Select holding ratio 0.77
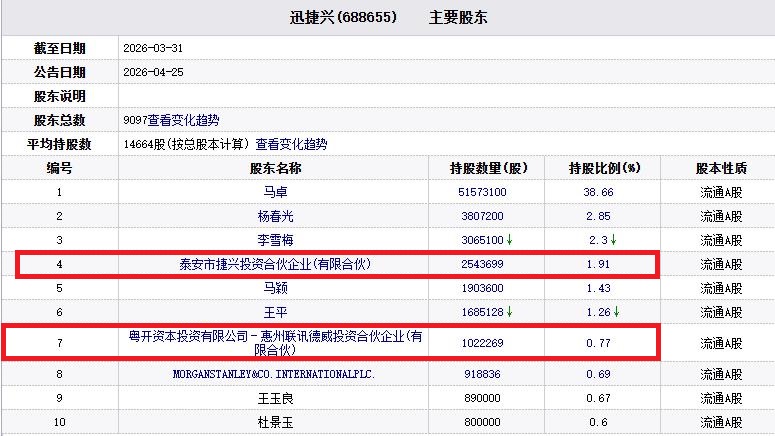This screenshot has width=775, height=436. [x=598, y=343]
